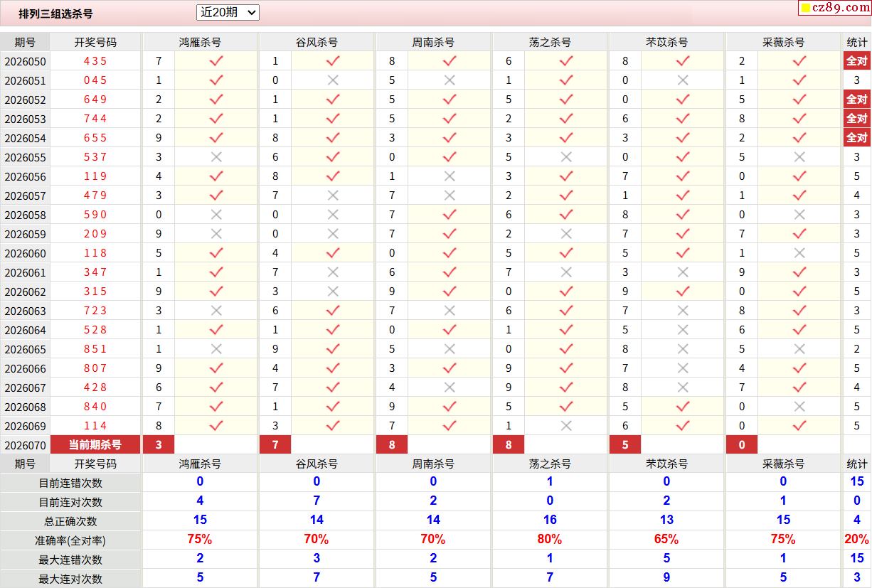Click the top 鸿雁杀号 column header
The image size is (872, 588).
click(200, 42)
